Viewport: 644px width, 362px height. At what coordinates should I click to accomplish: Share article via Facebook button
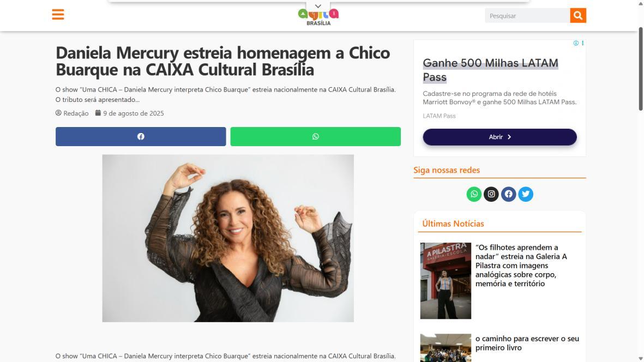point(141,137)
